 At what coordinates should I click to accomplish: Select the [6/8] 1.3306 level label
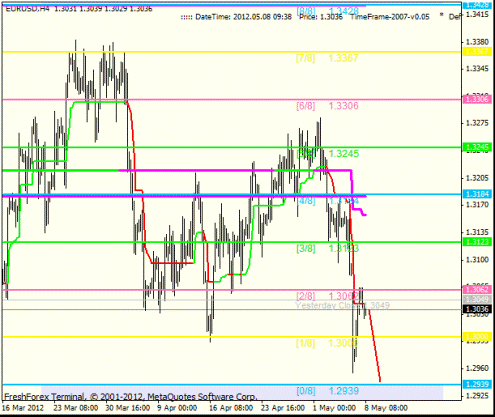pos(327,106)
